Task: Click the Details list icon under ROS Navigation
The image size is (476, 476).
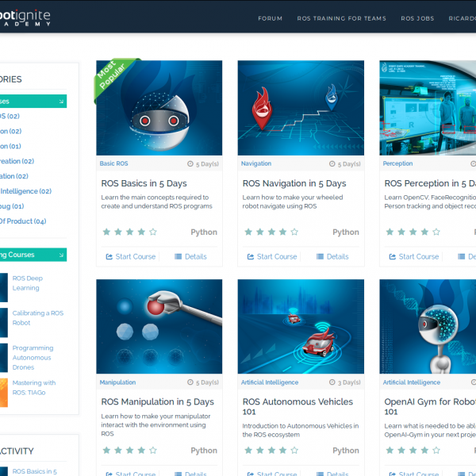Action: [320, 257]
